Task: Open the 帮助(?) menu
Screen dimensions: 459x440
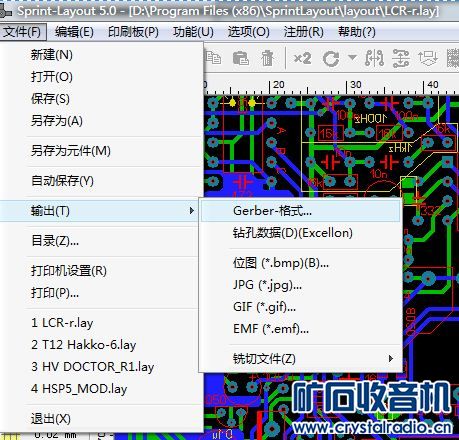Action: coord(357,32)
